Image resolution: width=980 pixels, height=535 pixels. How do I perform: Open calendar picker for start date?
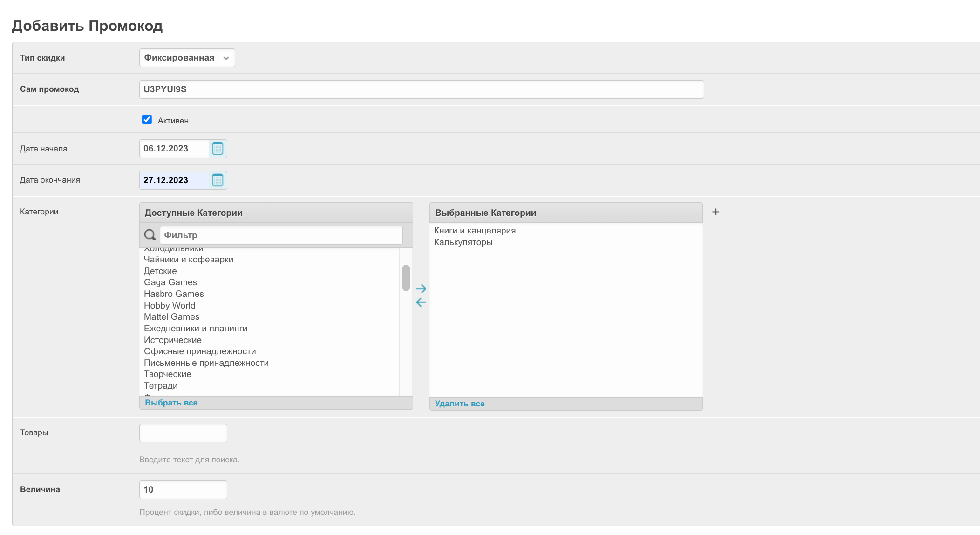click(218, 149)
